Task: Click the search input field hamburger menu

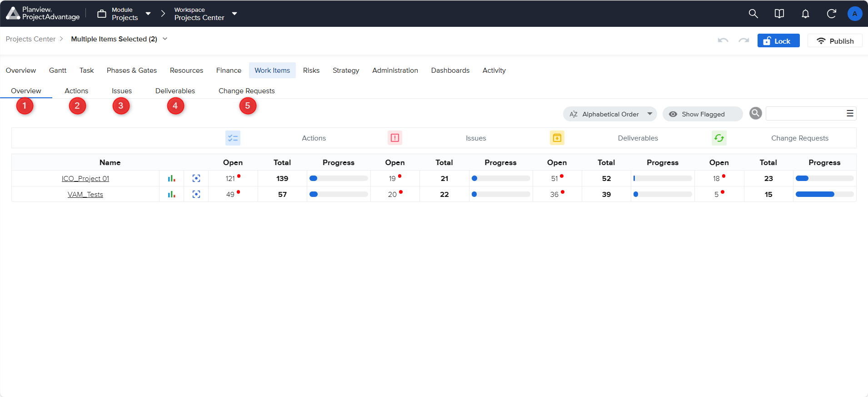Action: [x=850, y=114]
